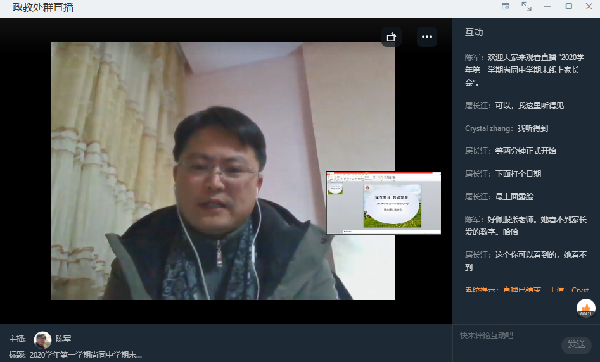Close the live stream window
Image resolution: width=600 pixels, height=362 pixels.
pyautogui.click(x=589, y=6)
